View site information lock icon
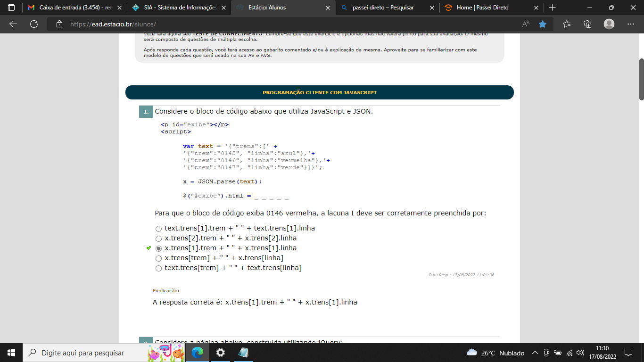This screenshot has height=362, width=644. 59,24
